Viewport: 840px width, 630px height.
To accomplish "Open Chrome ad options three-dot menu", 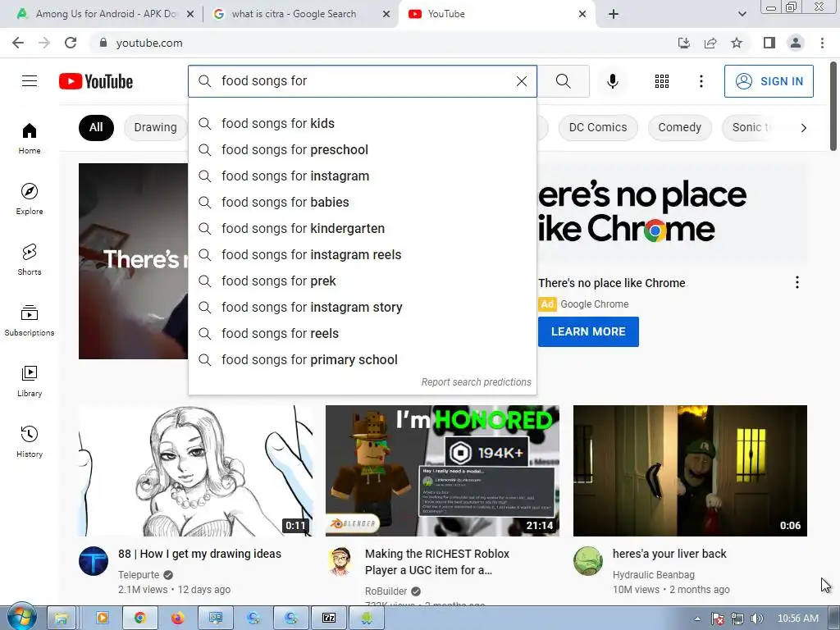I will (797, 282).
